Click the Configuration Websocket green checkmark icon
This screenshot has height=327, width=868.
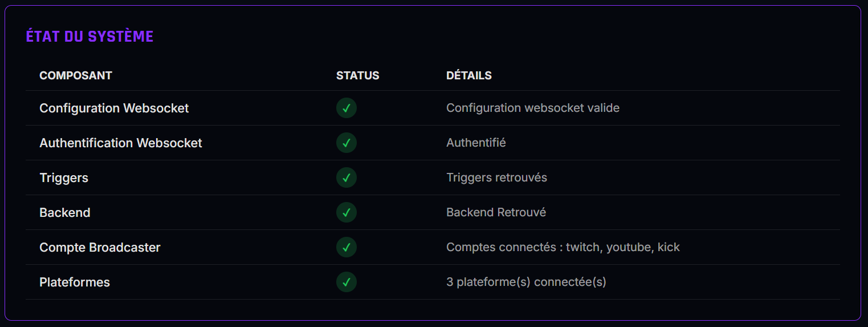point(346,108)
